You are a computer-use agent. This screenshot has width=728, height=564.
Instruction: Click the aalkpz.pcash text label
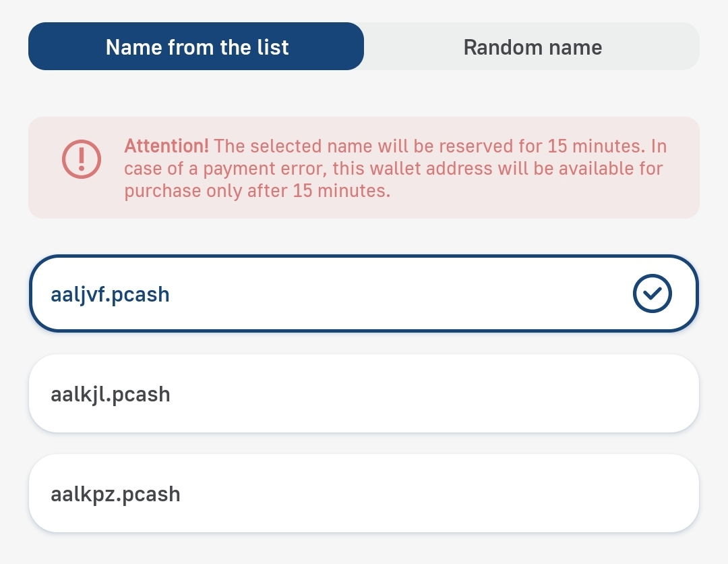coord(115,494)
